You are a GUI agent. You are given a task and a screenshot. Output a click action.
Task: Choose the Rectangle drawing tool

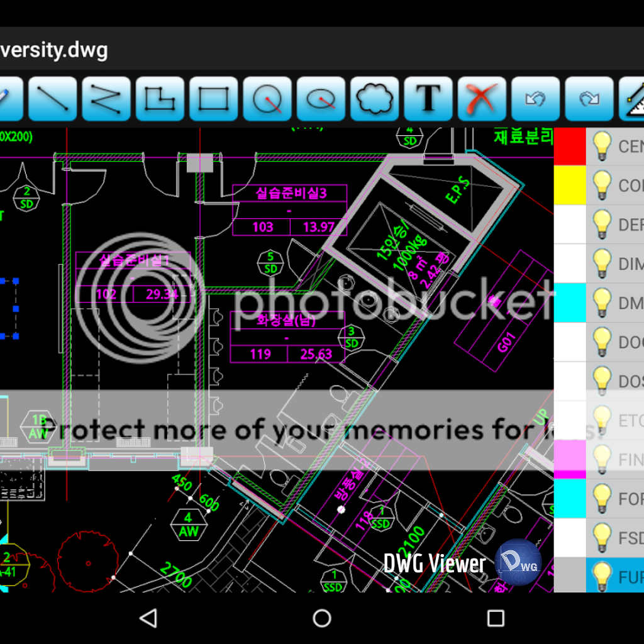click(x=214, y=99)
